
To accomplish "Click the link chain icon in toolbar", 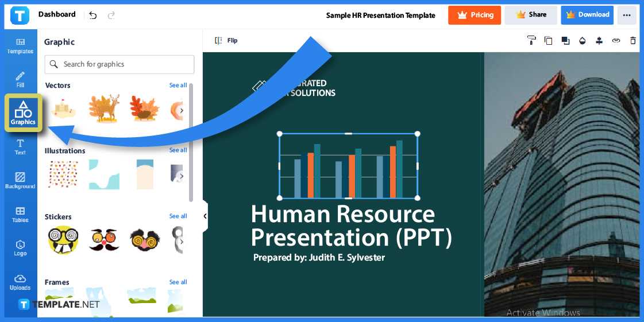I will pyautogui.click(x=616, y=40).
